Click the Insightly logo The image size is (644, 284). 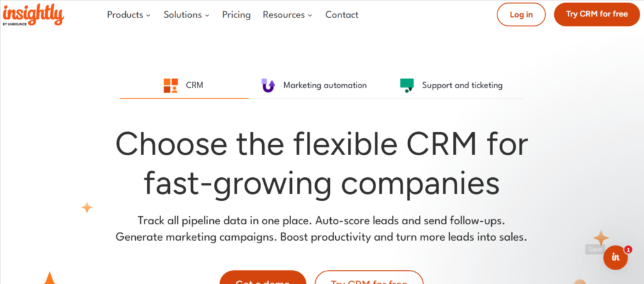(x=33, y=14)
